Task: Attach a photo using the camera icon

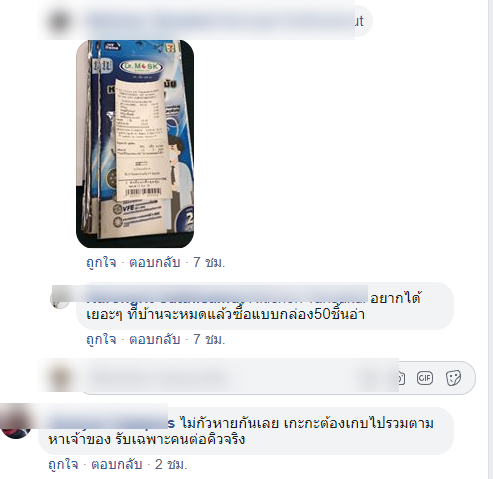Action: pyautogui.click(x=400, y=378)
